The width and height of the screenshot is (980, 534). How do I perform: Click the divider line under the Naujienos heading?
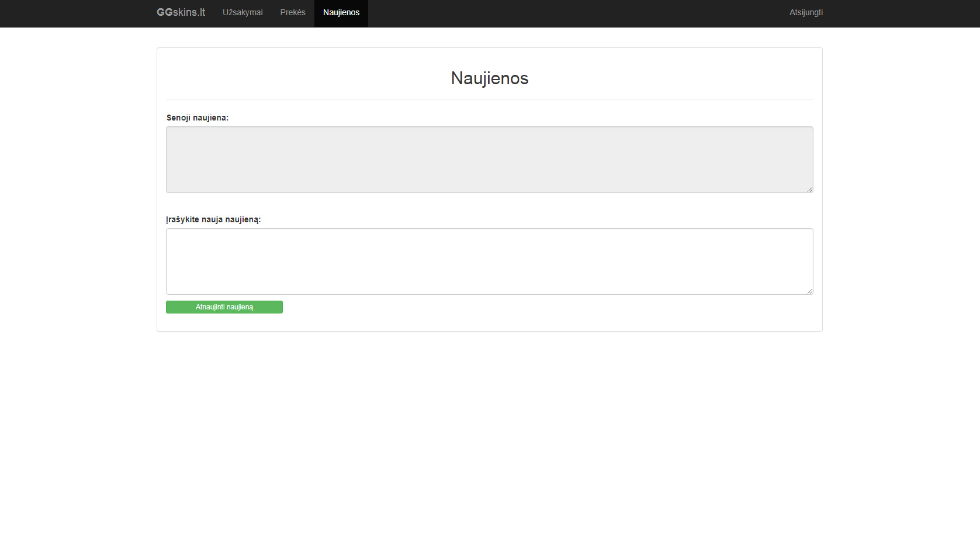point(489,99)
